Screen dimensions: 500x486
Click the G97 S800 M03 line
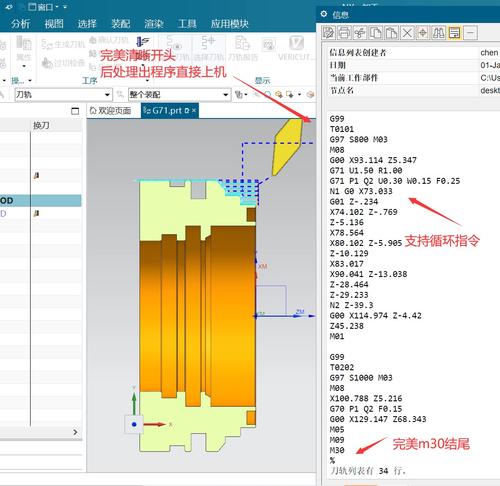point(358,139)
